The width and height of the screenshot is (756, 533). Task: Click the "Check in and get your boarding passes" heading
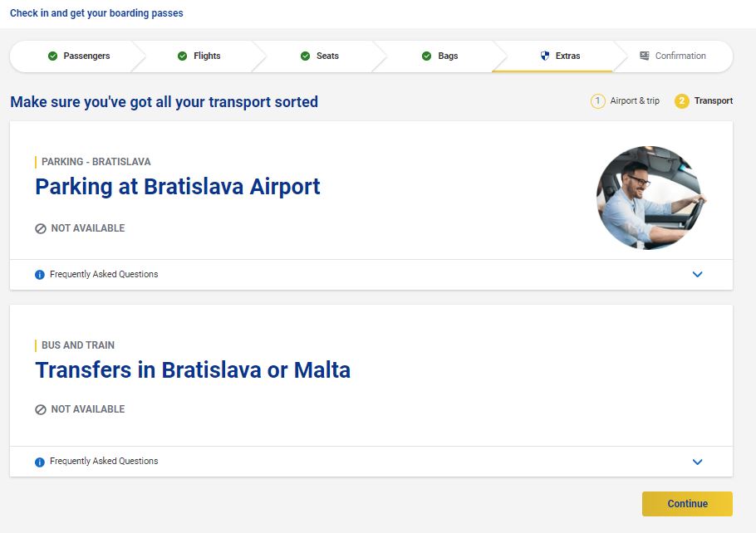click(x=96, y=13)
